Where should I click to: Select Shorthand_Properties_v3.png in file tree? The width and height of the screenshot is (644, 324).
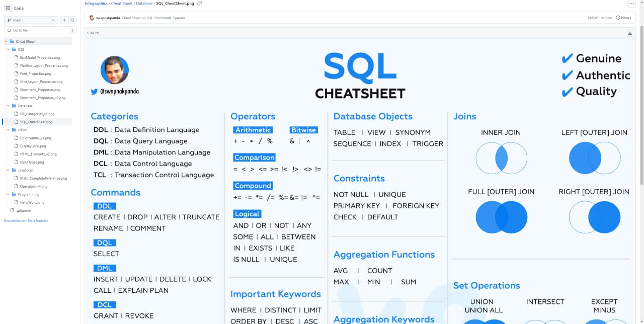pyautogui.click(x=42, y=98)
